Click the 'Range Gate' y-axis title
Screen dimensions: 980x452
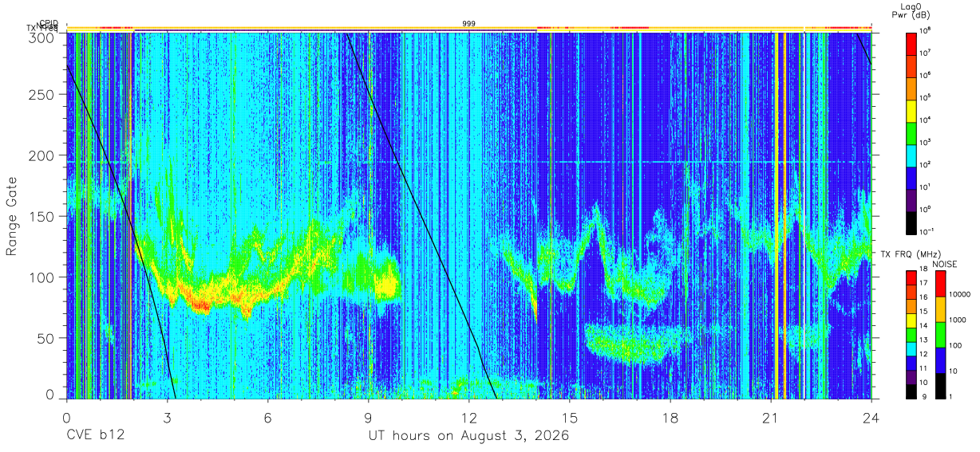[x=12, y=216]
